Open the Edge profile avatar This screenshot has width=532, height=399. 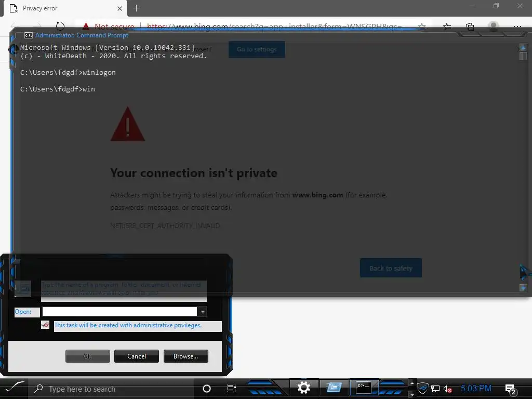(494, 26)
